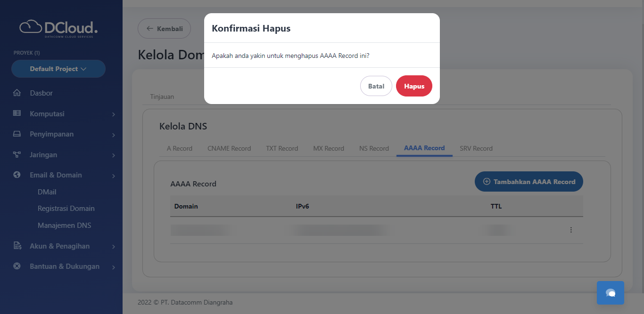Select the Email & Domain globe icon
The image size is (644, 314).
coord(17,175)
